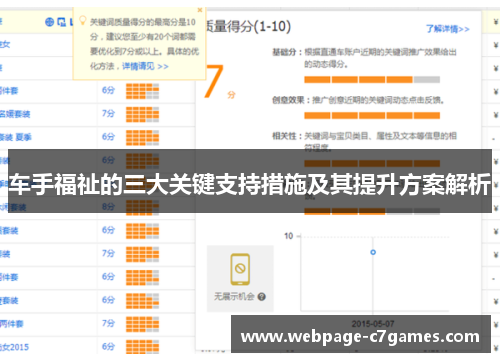This screenshot has height=362, width=500.
Task: Open the 名媛套装 keyword link
Action: click(x=15, y=114)
